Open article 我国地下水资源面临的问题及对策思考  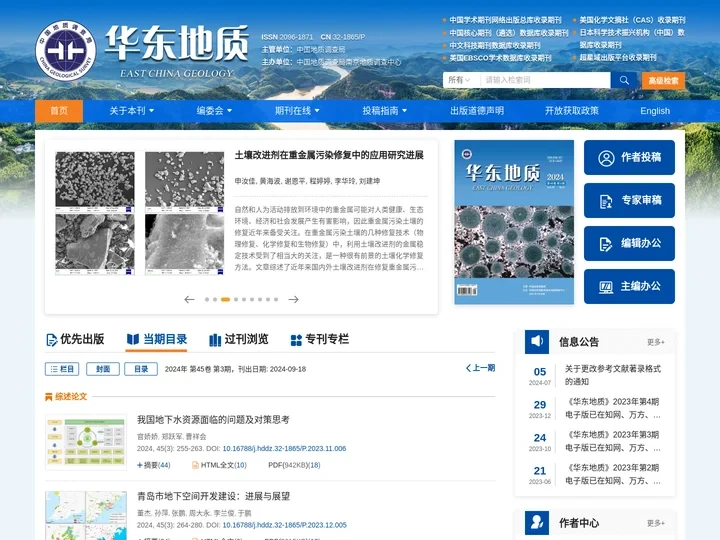click(213, 420)
